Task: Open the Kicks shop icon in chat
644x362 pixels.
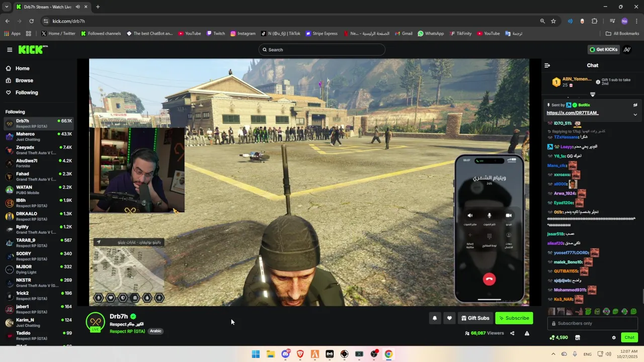Action: [578, 337]
